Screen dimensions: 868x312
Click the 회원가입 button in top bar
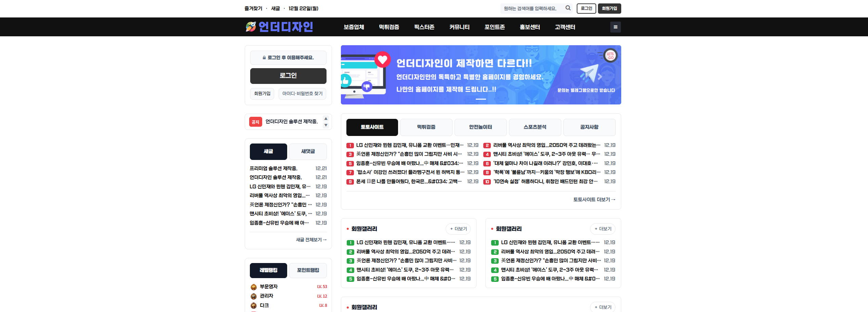click(609, 9)
